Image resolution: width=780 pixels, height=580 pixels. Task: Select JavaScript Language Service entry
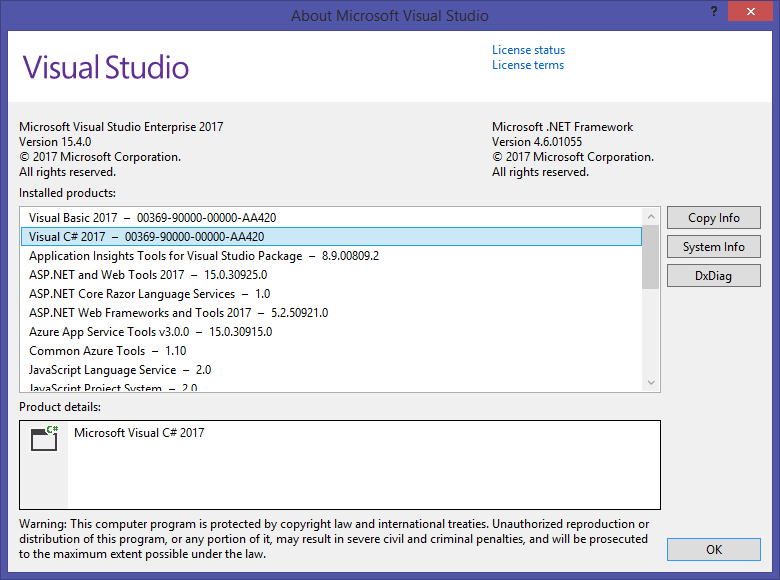pyautogui.click(x=331, y=370)
